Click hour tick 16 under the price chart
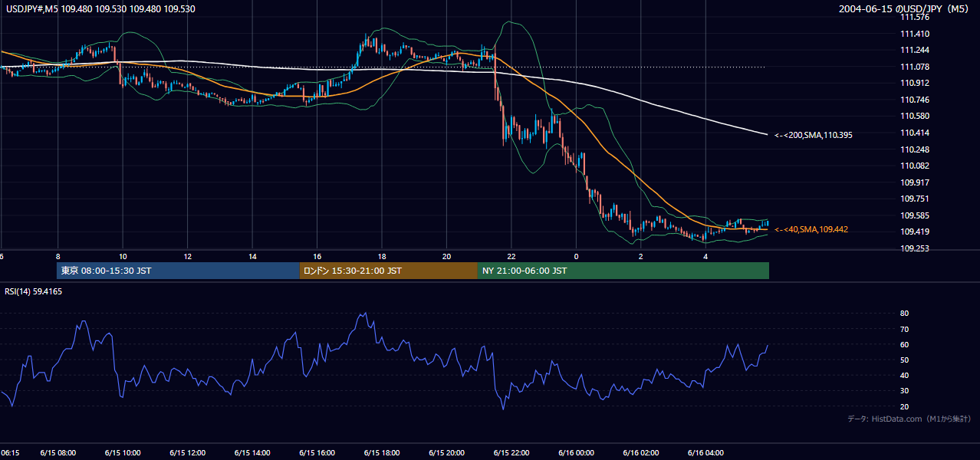Screen dimensions: 980x460 [317, 257]
